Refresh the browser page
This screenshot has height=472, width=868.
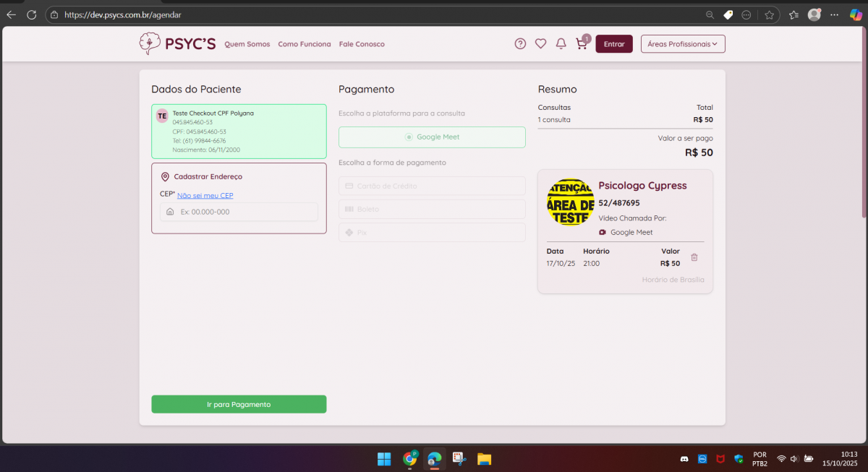31,14
